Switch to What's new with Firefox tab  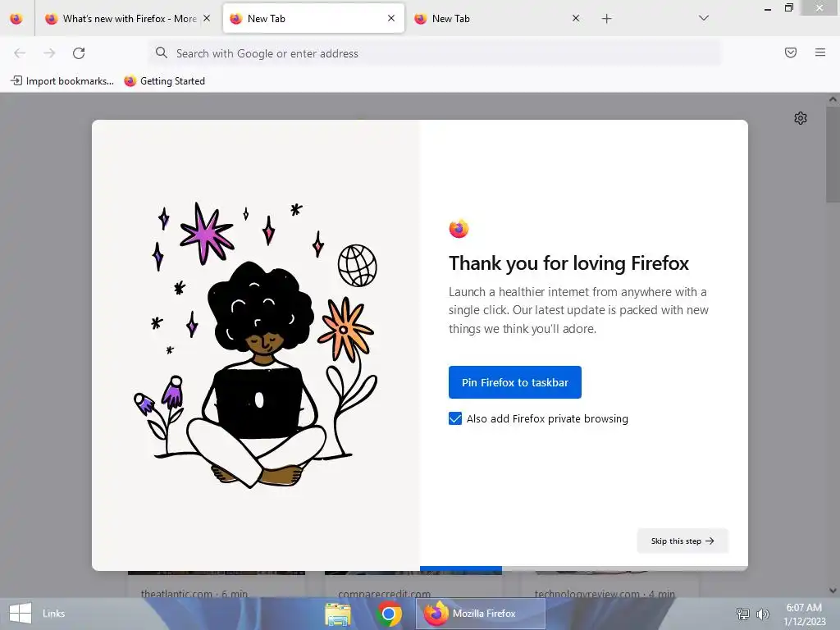(128, 19)
